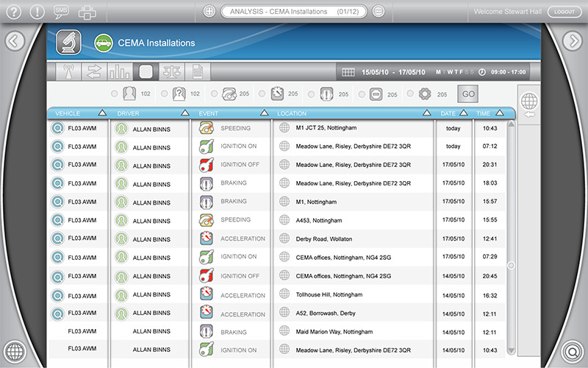Open the SMS message icon
The height and width of the screenshot is (368, 588).
(62, 12)
